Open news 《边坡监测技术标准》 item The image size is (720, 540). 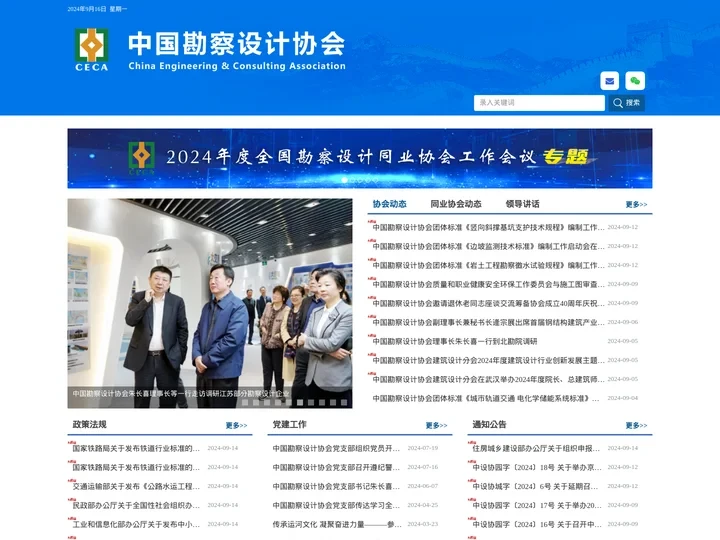coord(489,246)
